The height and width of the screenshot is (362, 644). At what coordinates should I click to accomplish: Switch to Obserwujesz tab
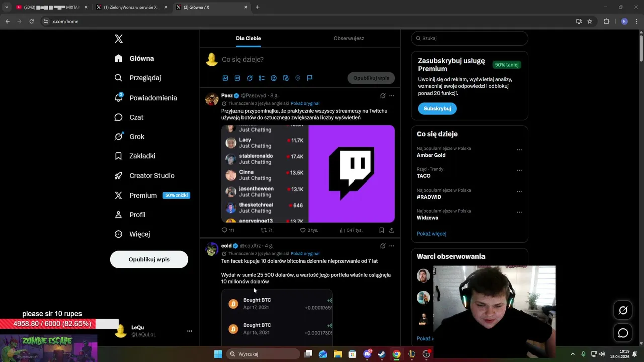tap(349, 38)
